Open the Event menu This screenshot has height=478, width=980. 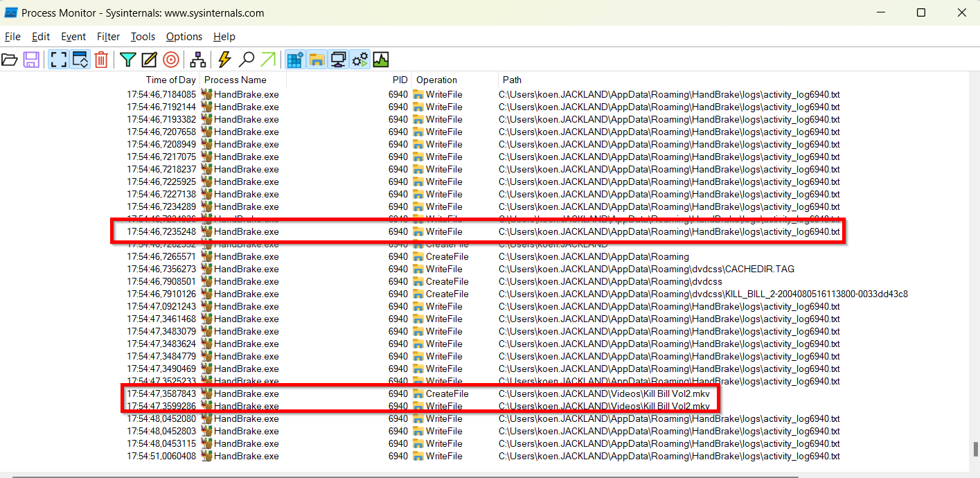(73, 37)
